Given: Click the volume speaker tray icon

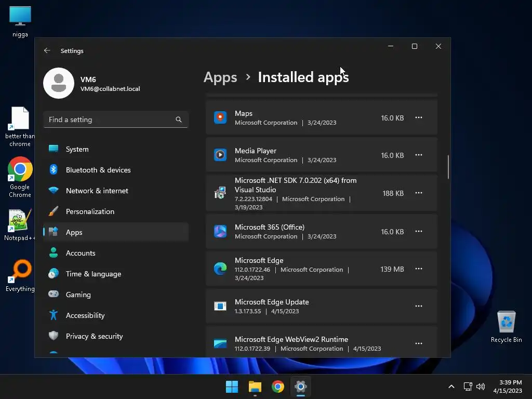Looking at the screenshot, I should (481, 387).
